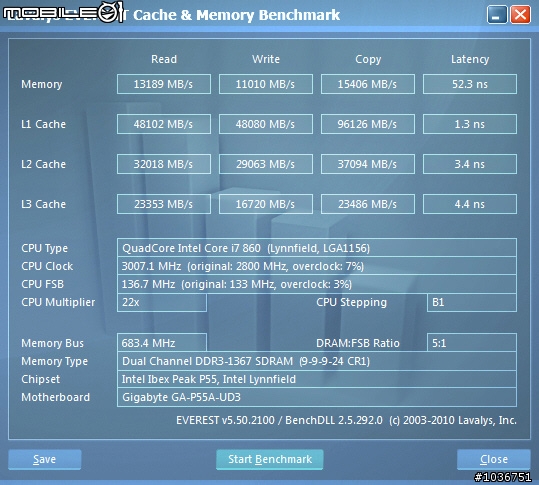Select L2 Cache Read 32018 MB/s
Viewport: 539px width, 485px height.
point(164,164)
